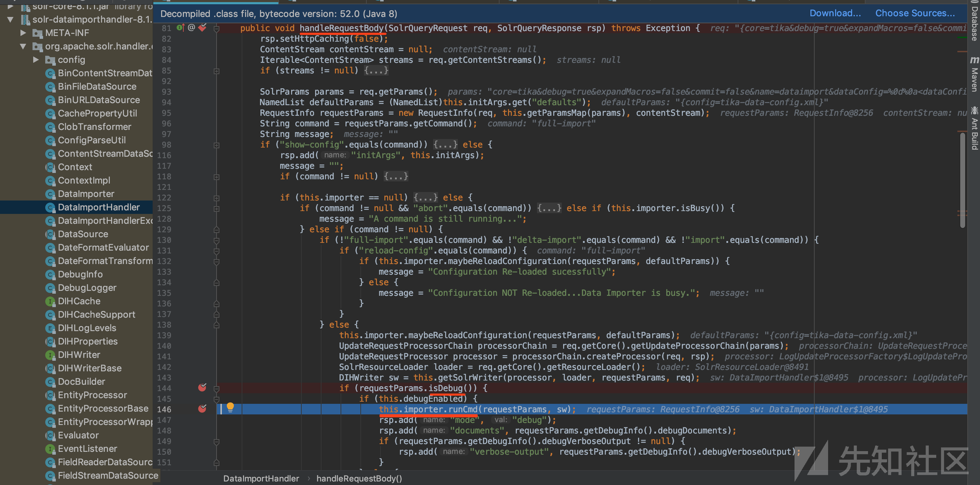This screenshot has height=485, width=980.
Task: Expand the folded block on line 85
Action: point(217,71)
